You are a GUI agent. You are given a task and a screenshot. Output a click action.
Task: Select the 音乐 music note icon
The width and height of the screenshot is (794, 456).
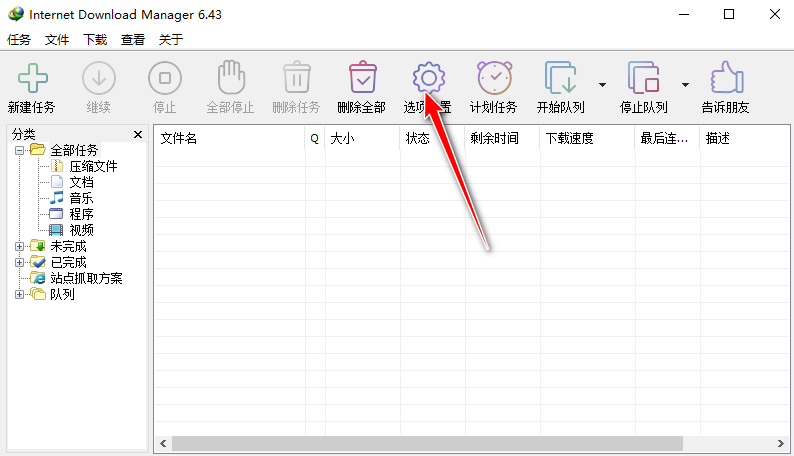(x=57, y=197)
